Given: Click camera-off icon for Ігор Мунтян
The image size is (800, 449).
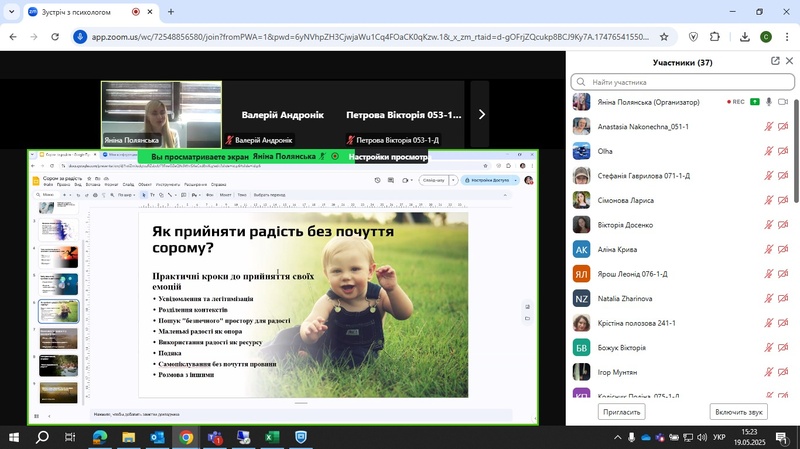Looking at the screenshot, I should point(783,372).
